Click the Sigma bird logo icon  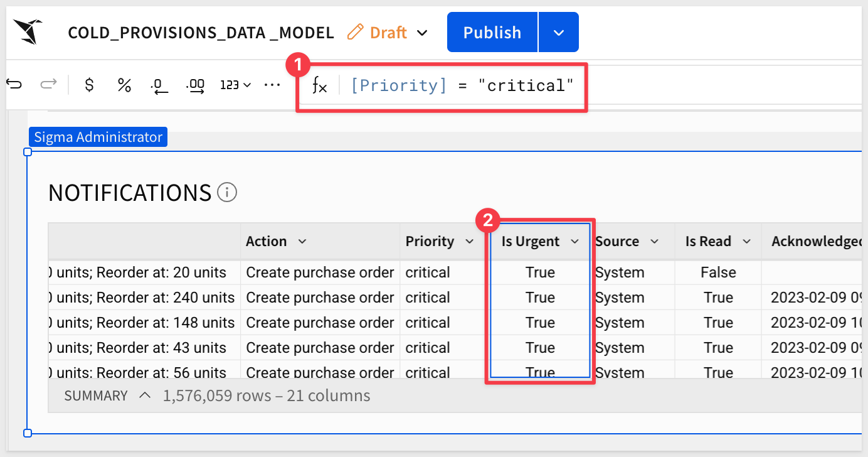[28, 31]
